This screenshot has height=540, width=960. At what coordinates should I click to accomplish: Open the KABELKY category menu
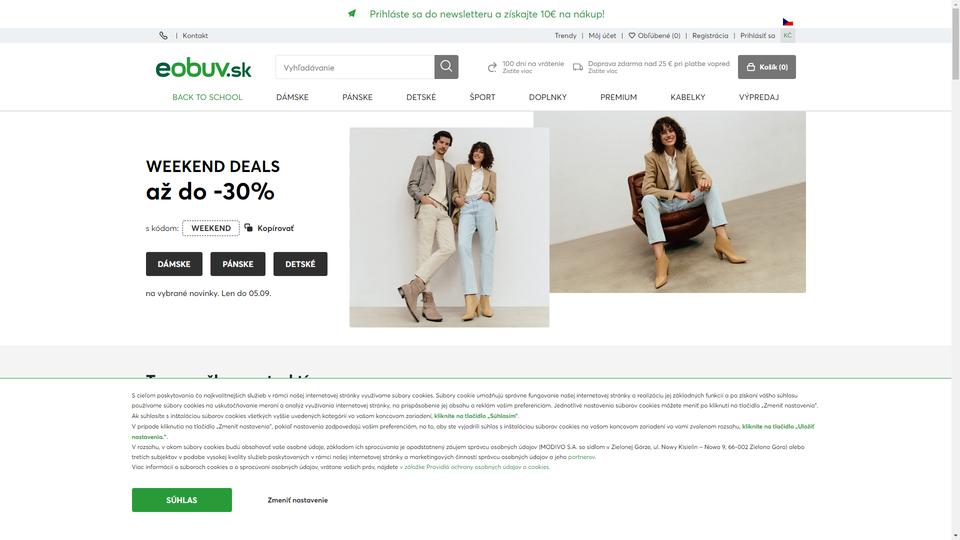688,97
